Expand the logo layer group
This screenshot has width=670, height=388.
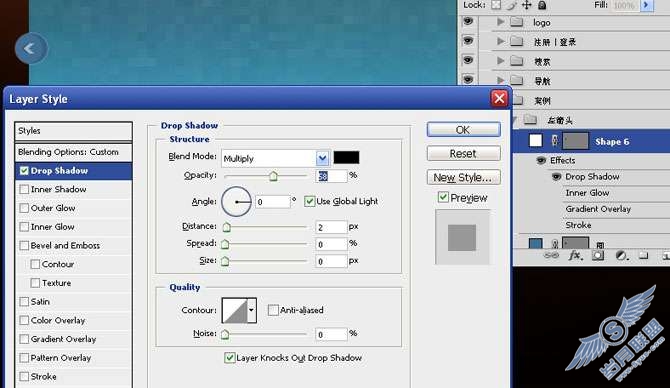(x=500, y=21)
